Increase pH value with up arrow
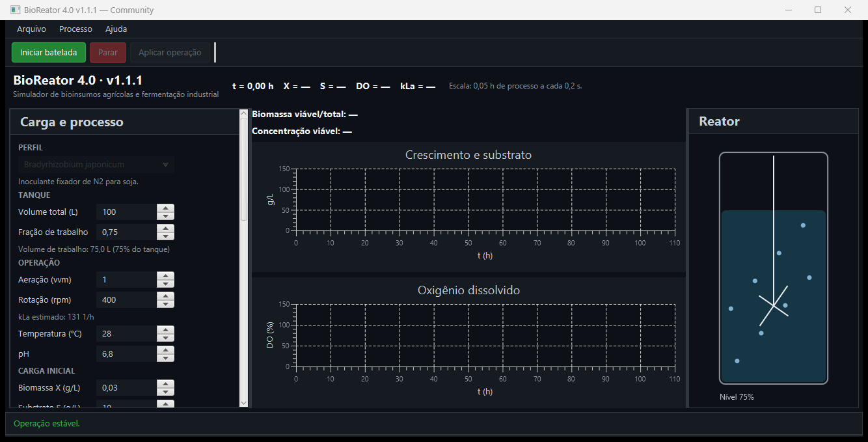The width and height of the screenshot is (868, 442). tap(166, 350)
